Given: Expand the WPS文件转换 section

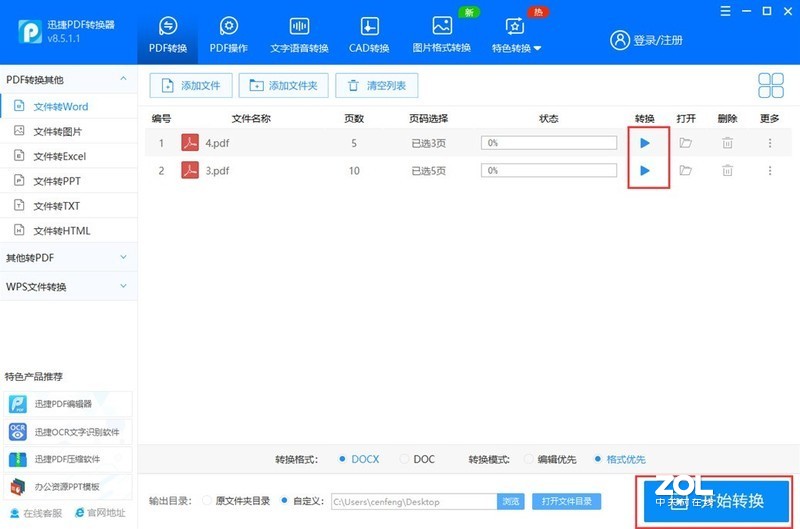Looking at the screenshot, I should tap(68, 286).
